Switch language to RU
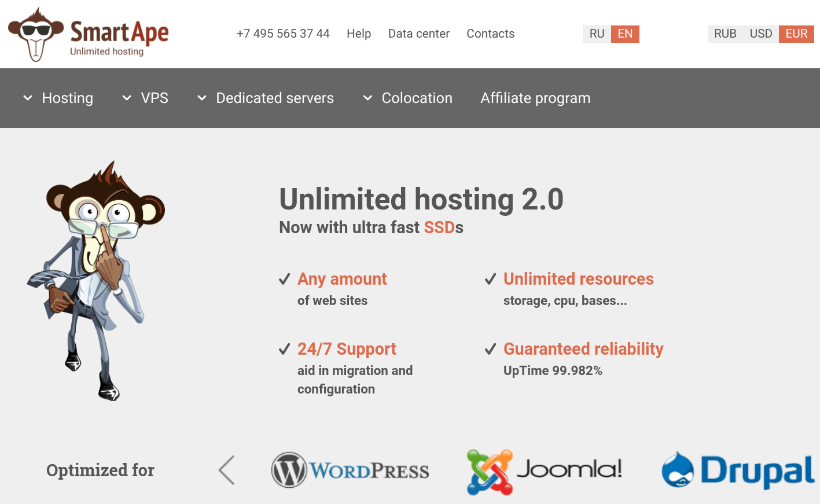The image size is (820, 504). [x=597, y=34]
